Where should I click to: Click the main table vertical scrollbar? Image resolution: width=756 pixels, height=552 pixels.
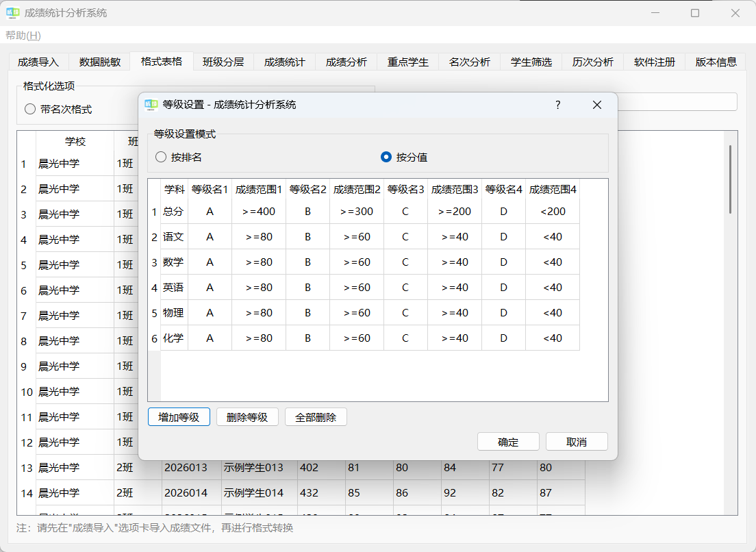(x=731, y=179)
